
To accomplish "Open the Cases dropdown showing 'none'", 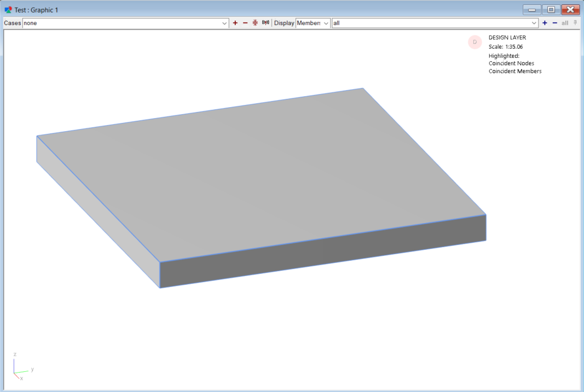I will [224, 24].
